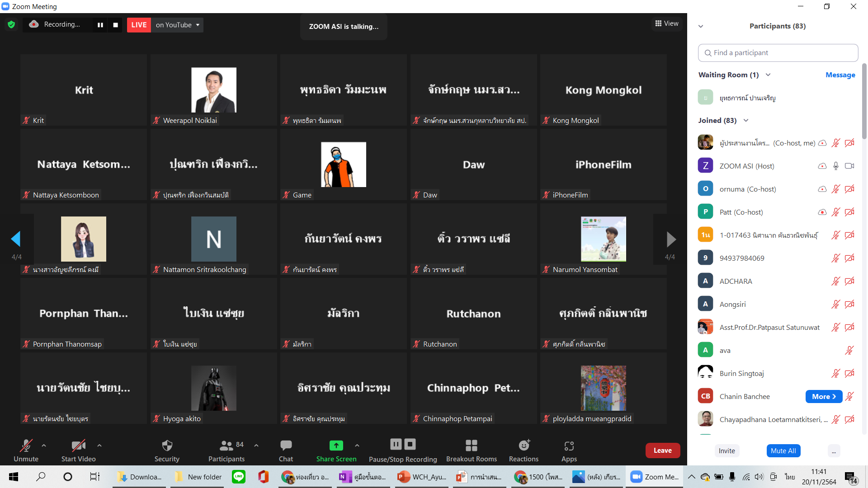The width and height of the screenshot is (868, 488).
Task: Click More button for Chanin Banchee
Action: 824,397
